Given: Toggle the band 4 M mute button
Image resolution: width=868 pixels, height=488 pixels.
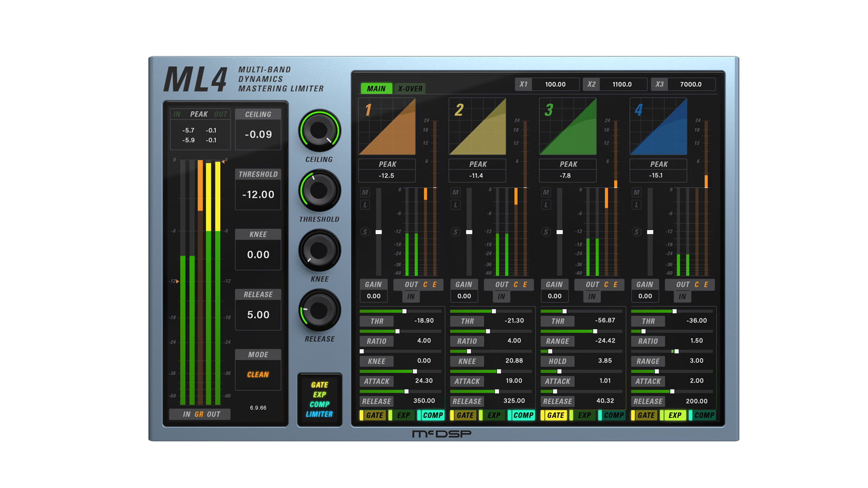Looking at the screenshot, I should click(x=636, y=192).
